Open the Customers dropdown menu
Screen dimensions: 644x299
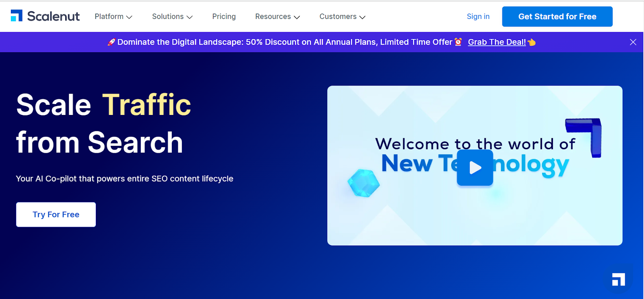[343, 16]
